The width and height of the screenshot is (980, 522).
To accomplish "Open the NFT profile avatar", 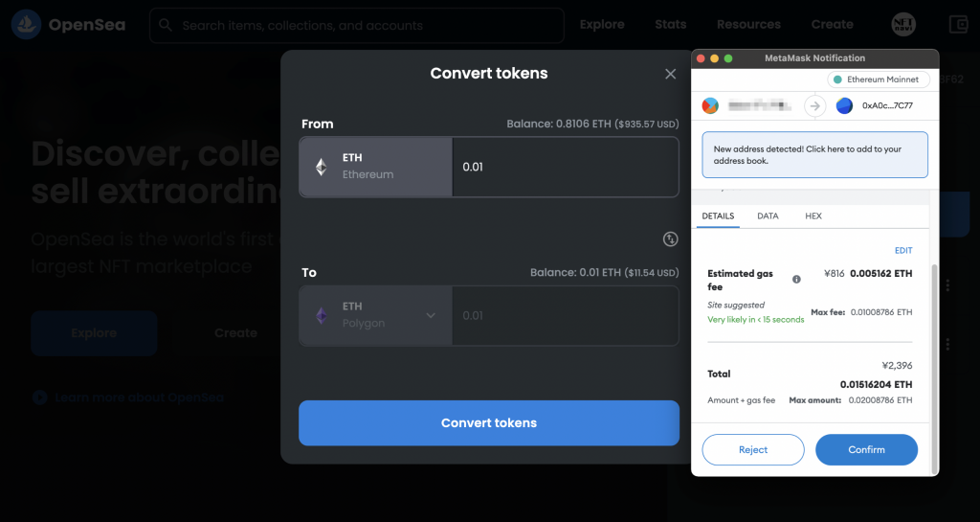I will [x=902, y=25].
